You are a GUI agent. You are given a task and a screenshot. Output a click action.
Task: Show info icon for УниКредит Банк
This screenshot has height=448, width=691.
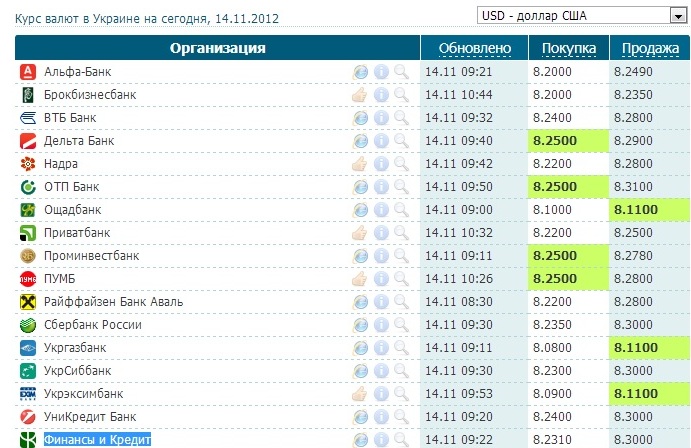[381, 417]
